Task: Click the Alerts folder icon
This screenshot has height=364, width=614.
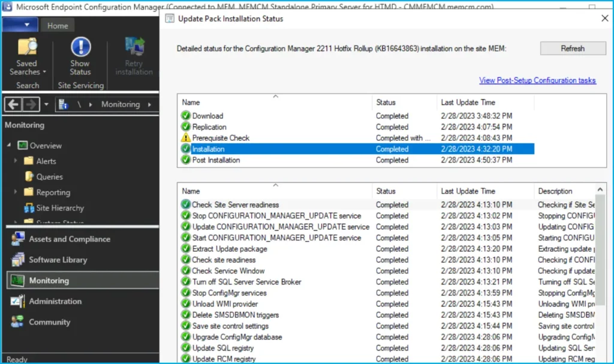Action: pos(29,161)
